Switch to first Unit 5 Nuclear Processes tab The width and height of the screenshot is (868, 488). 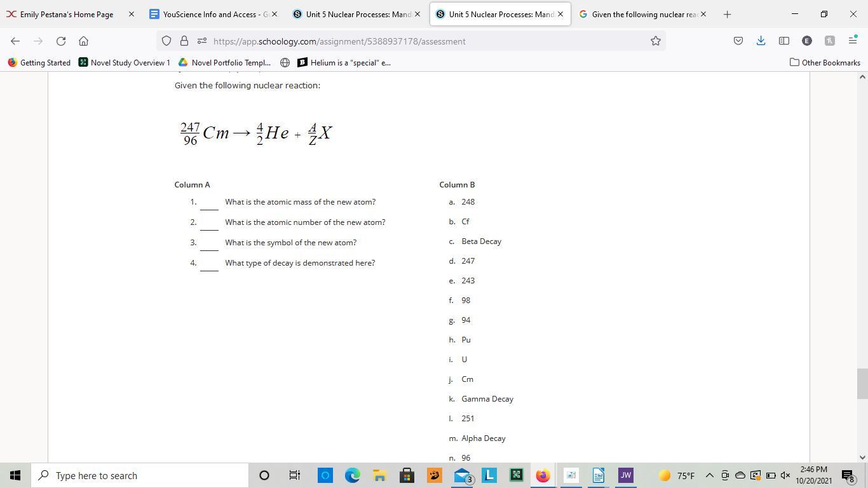point(356,14)
